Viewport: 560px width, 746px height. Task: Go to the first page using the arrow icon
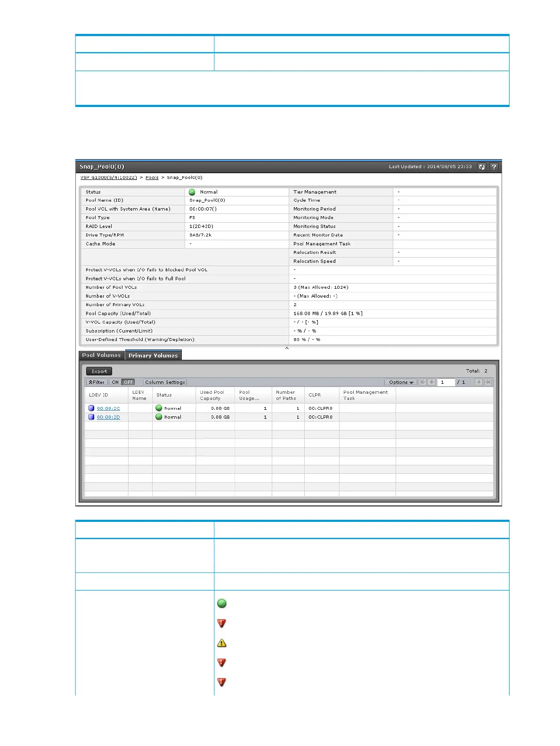point(423,382)
